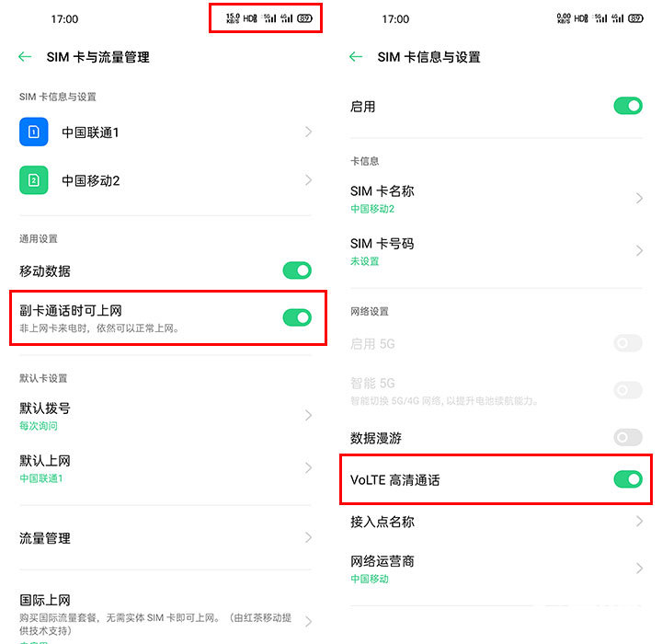Tap back arrow on SIM 卡与流量管理 screen

pyautogui.click(x=26, y=57)
